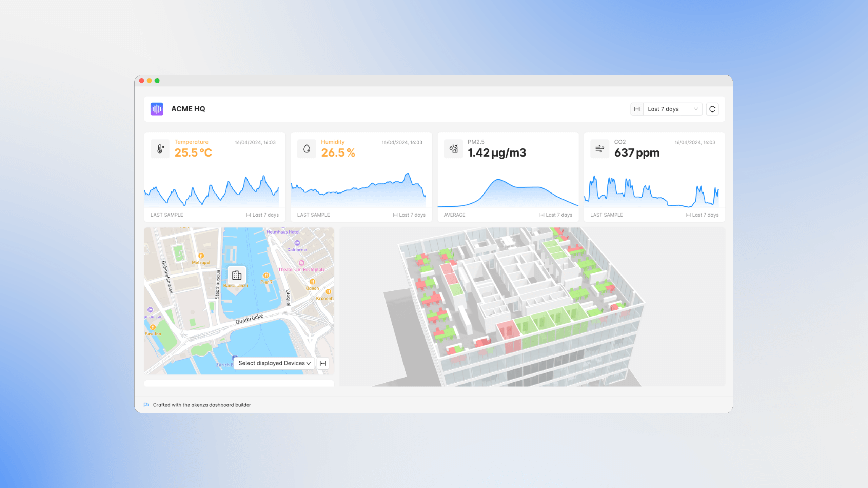The width and height of the screenshot is (868, 488).
Task: Click the CO2 637 ppm value
Action: 636,153
